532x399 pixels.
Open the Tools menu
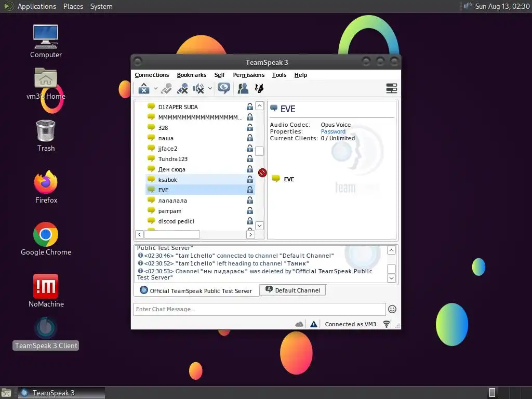pyautogui.click(x=279, y=75)
